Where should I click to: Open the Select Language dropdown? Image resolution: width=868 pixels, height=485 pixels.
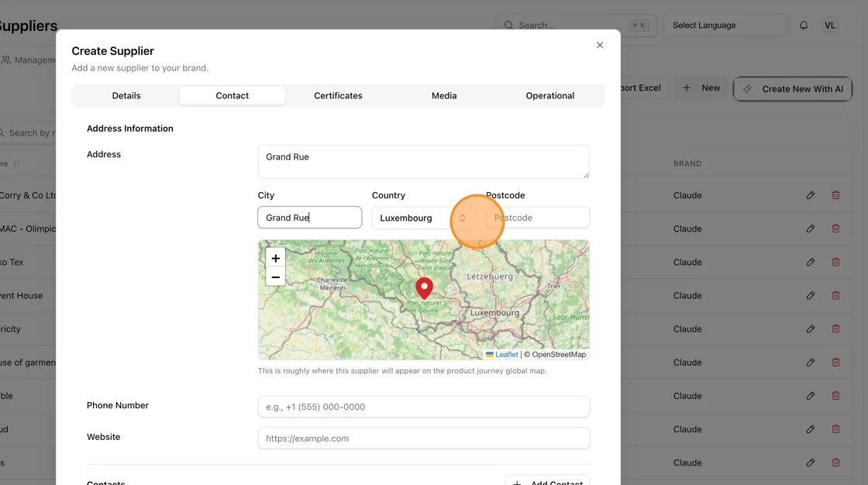coord(724,26)
